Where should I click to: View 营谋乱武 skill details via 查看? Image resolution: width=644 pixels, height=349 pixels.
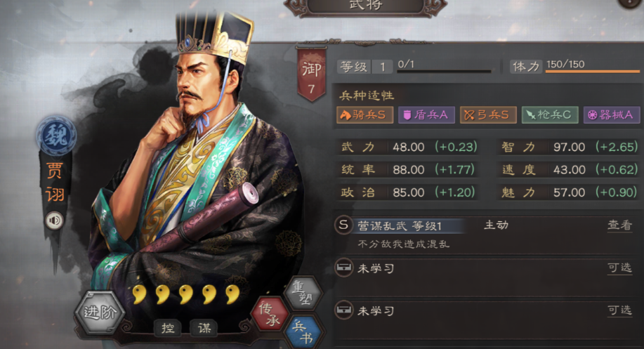click(619, 225)
